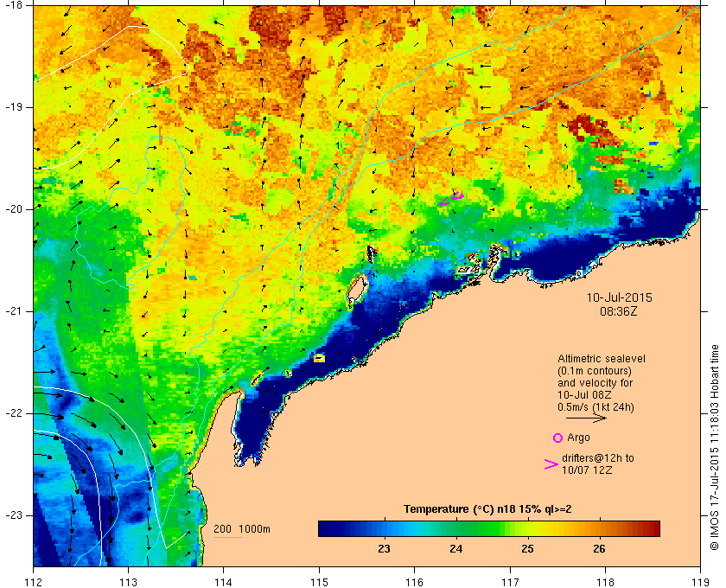Click the latitude label -23
This screenshot has height=588, width=726.
[x=13, y=514]
